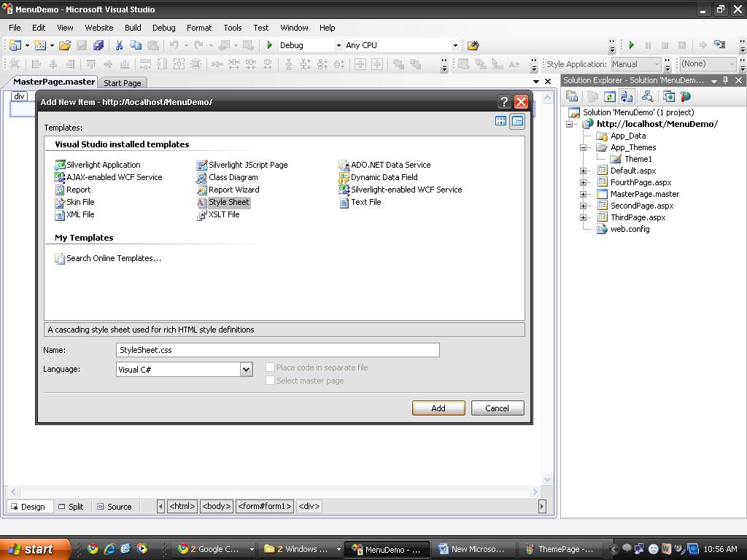Click Copy Web Site icon in Solution Explorer
This screenshot has width=747, height=560.
(x=669, y=97)
